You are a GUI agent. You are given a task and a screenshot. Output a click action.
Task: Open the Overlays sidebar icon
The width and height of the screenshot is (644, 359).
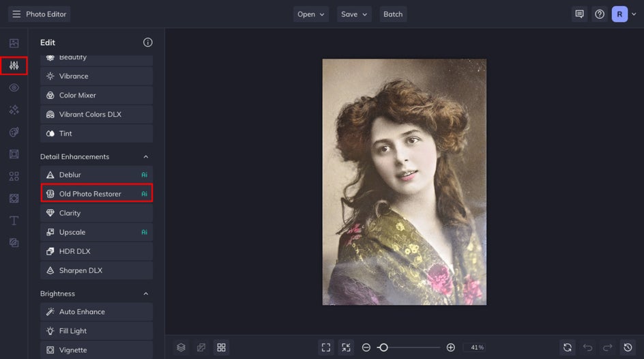(14, 199)
